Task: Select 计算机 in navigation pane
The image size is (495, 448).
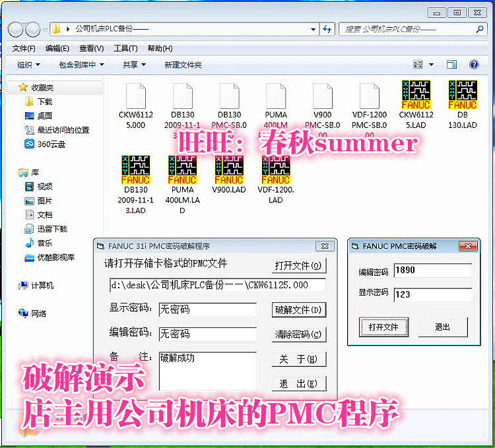Action: (36, 286)
